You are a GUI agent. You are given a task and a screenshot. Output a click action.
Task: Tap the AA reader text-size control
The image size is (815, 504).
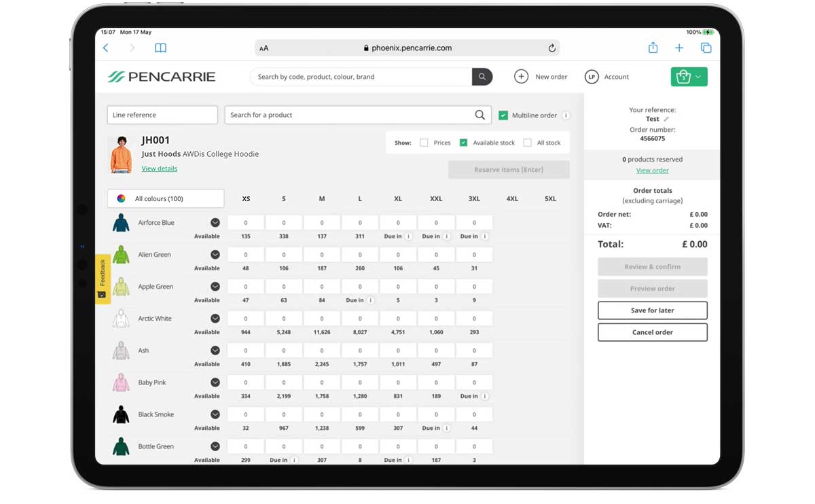264,48
